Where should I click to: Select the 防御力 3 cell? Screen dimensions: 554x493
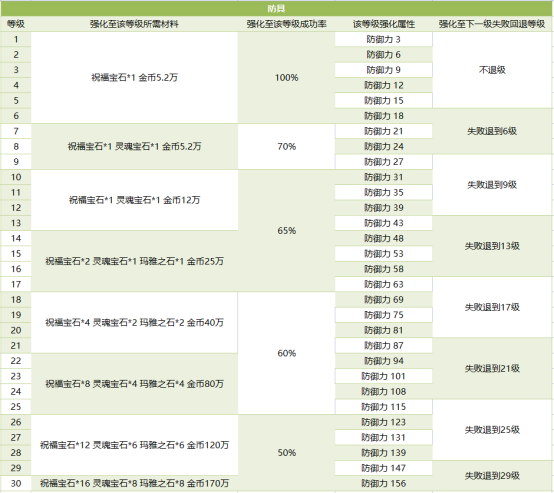[x=384, y=39]
